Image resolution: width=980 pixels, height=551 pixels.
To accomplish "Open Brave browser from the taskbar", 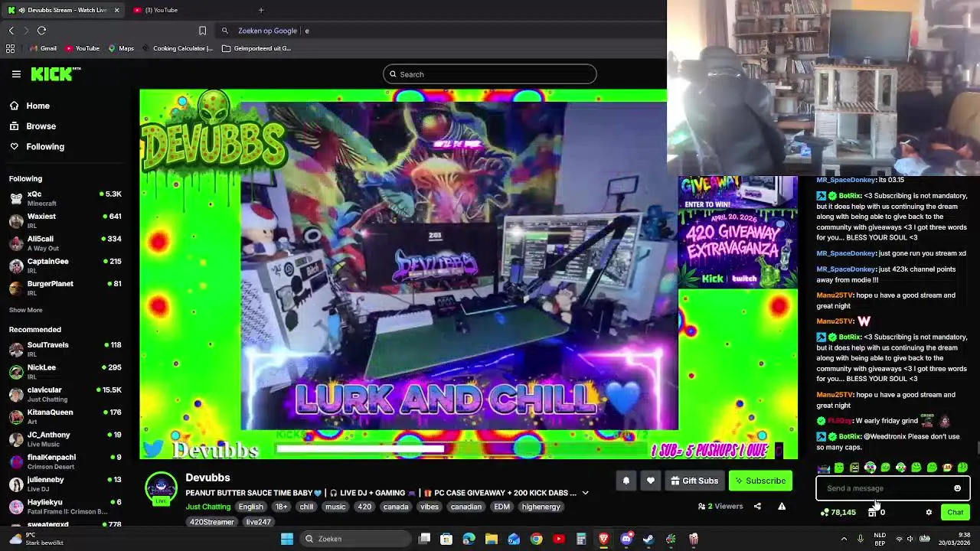I will [x=604, y=539].
